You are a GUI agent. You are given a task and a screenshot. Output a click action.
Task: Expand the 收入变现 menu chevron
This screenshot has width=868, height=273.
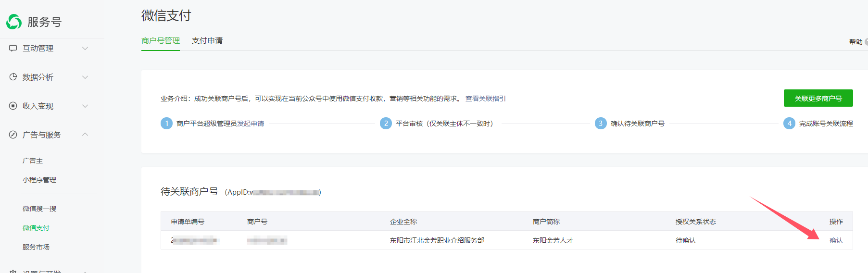[x=85, y=106]
